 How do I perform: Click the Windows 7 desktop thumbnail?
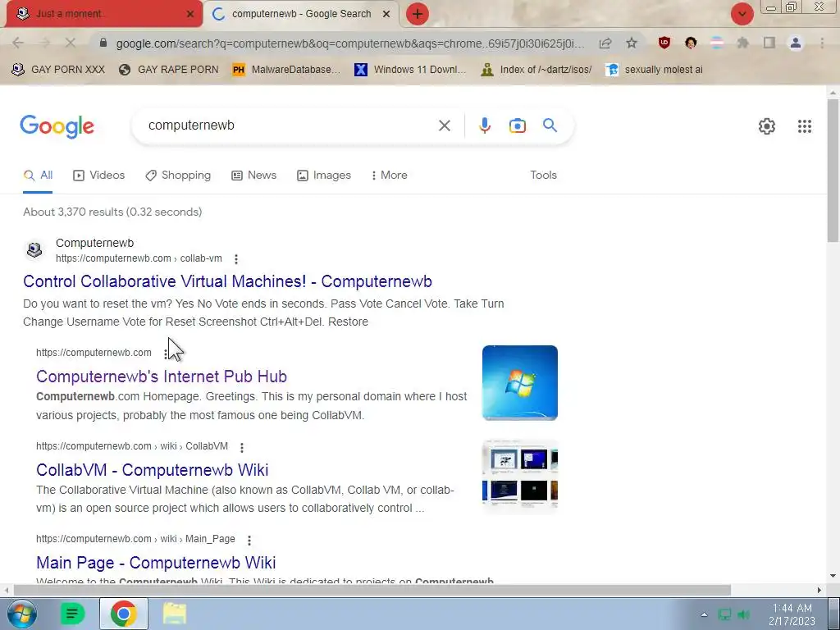[519, 383]
